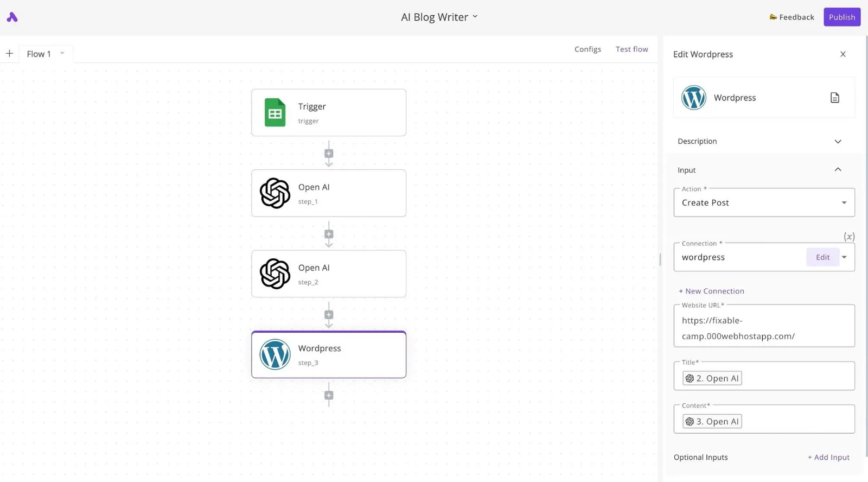Image resolution: width=868 pixels, height=482 pixels.
Task: Add a step between step_1 and step_2
Action: point(329,234)
